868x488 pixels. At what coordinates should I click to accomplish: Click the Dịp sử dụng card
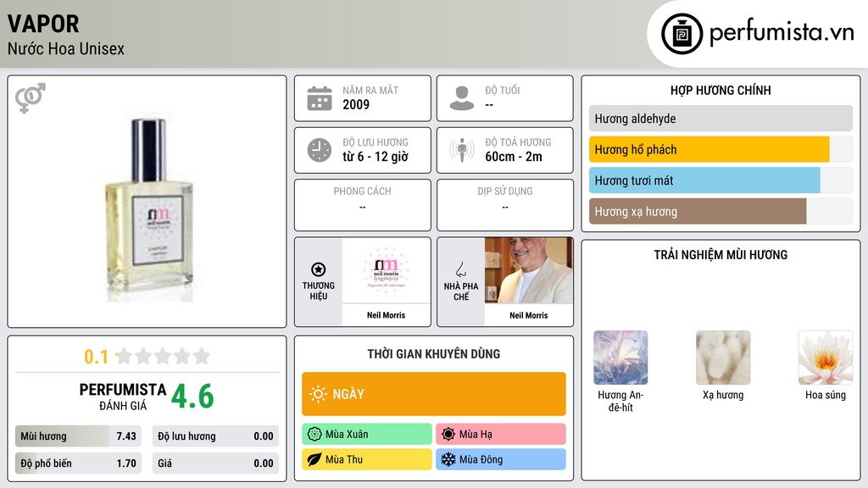click(505, 205)
